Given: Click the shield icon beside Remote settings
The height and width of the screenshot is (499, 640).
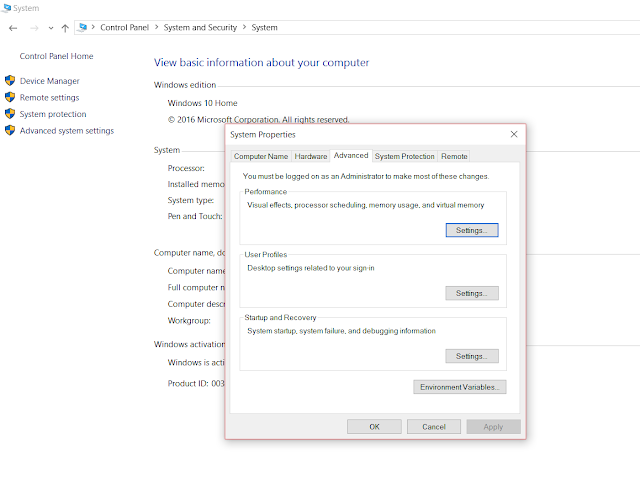Looking at the screenshot, I should (10, 97).
